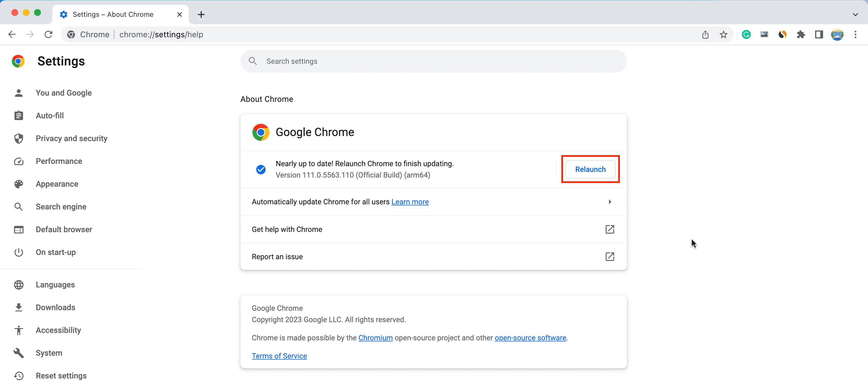Screen dimensions: 868x389
Task: Open Report an issue external page
Action: pyautogui.click(x=609, y=257)
